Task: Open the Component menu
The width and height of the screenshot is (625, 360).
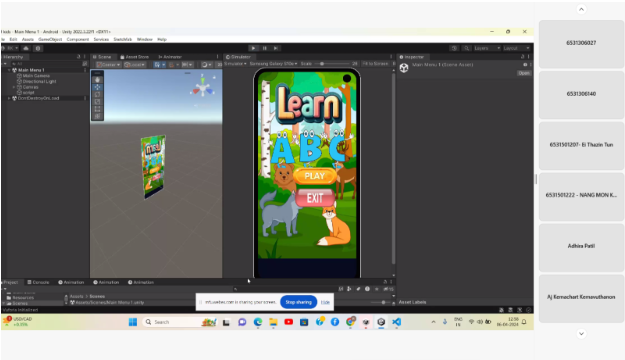Action: pyautogui.click(x=78, y=39)
